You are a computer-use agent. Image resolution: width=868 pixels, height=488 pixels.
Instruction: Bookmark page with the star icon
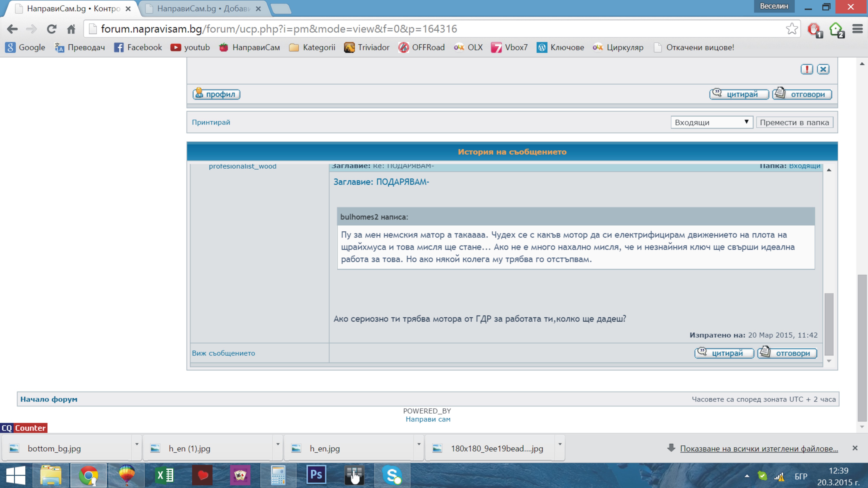792,29
